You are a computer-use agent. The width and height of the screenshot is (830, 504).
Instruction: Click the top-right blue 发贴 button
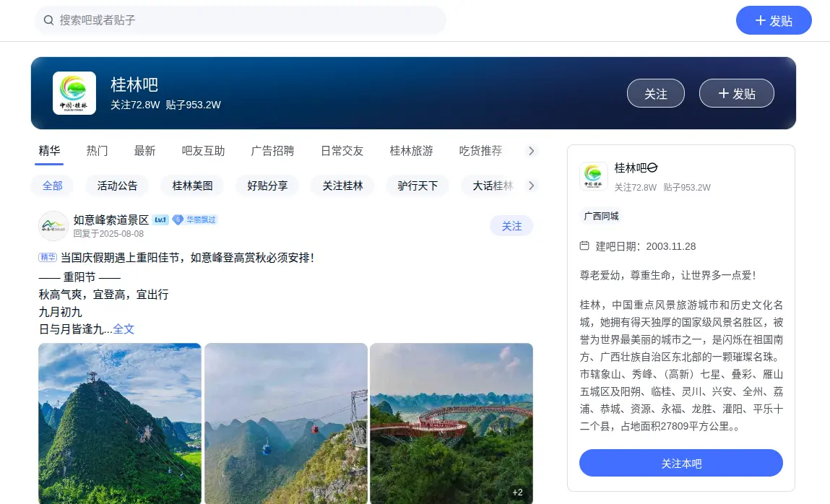(x=774, y=21)
